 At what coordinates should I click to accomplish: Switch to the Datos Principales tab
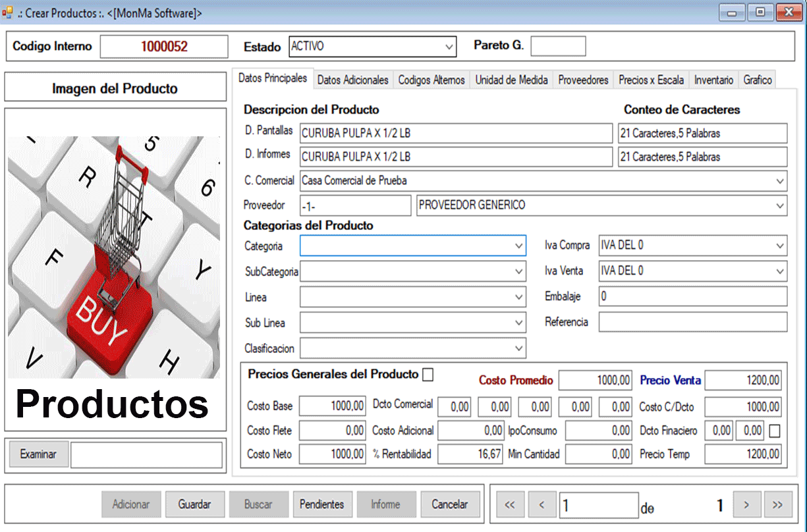(x=273, y=78)
